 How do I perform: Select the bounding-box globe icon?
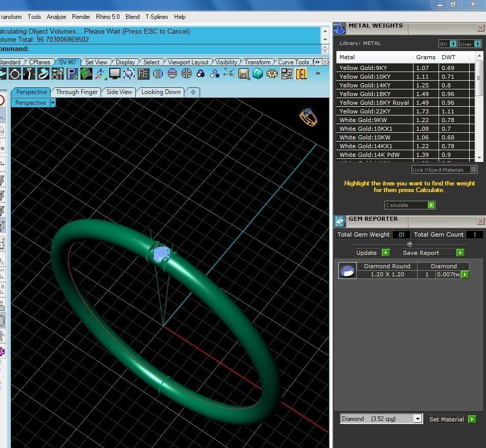coord(129,74)
